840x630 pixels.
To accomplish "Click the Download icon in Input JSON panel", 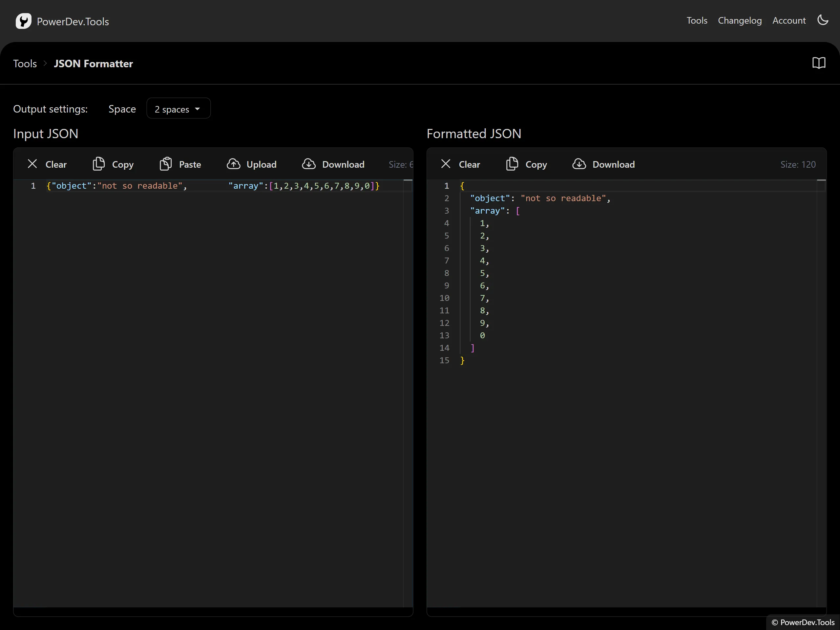I will click(309, 164).
